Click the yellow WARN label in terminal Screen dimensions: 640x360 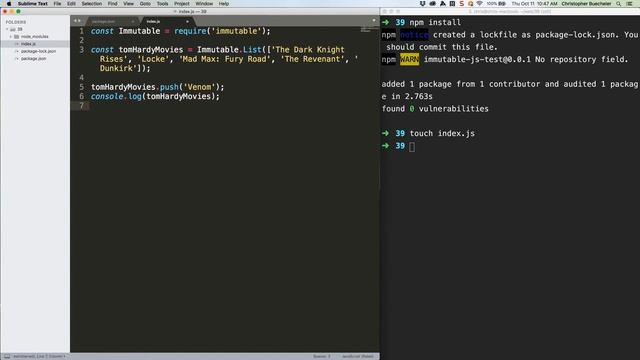click(409, 60)
